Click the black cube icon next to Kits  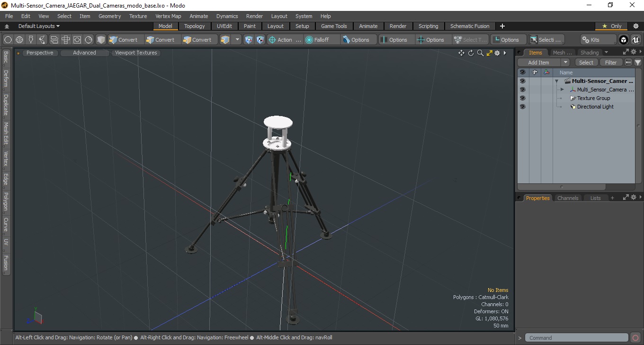[624, 40]
